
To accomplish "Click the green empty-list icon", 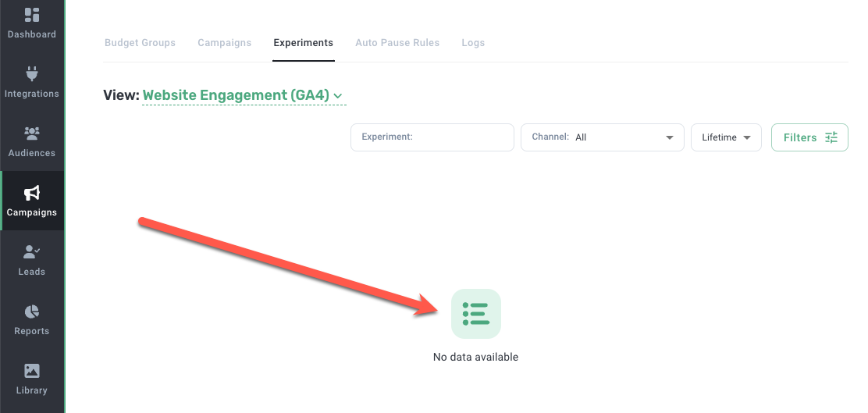I will (x=475, y=313).
